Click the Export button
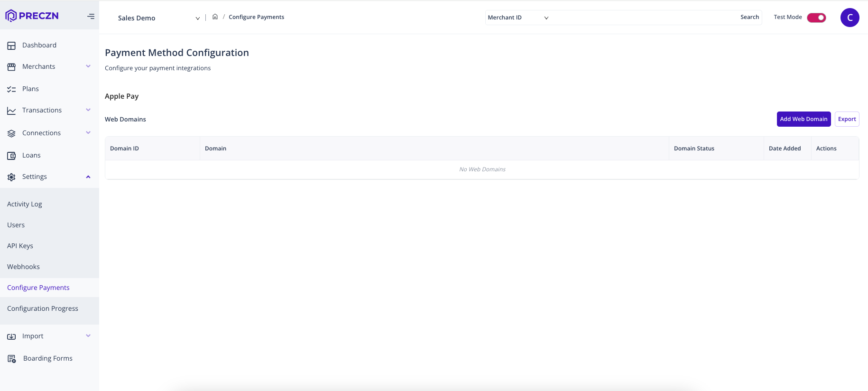 (x=847, y=119)
